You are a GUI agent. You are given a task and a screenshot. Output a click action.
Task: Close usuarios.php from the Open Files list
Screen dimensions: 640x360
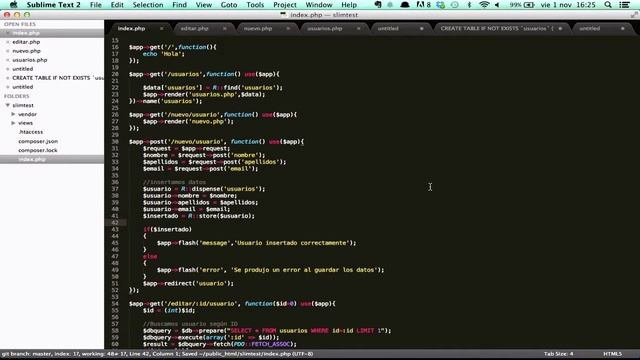pyautogui.click(x=7, y=60)
